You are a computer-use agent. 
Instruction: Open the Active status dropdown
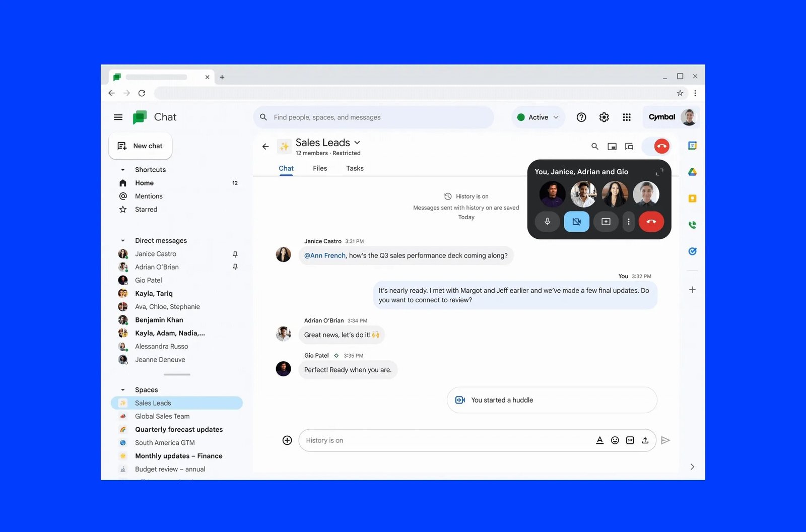[x=538, y=117]
